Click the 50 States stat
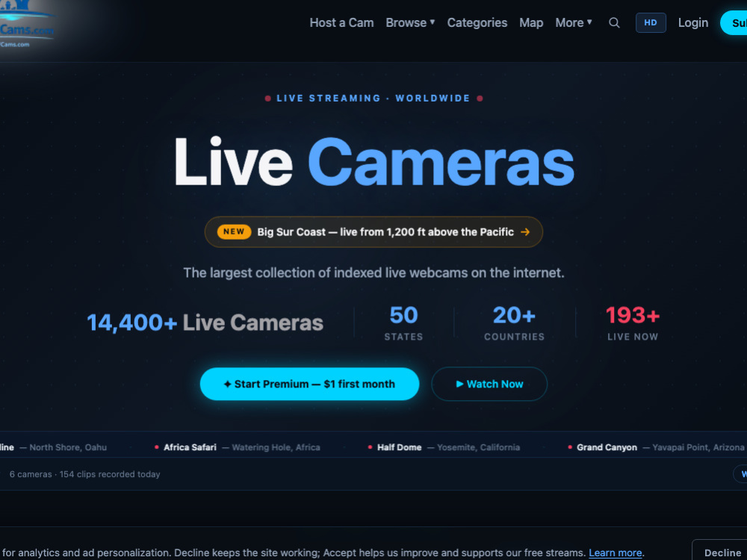747x560 pixels. pyautogui.click(x=403, y=323)
